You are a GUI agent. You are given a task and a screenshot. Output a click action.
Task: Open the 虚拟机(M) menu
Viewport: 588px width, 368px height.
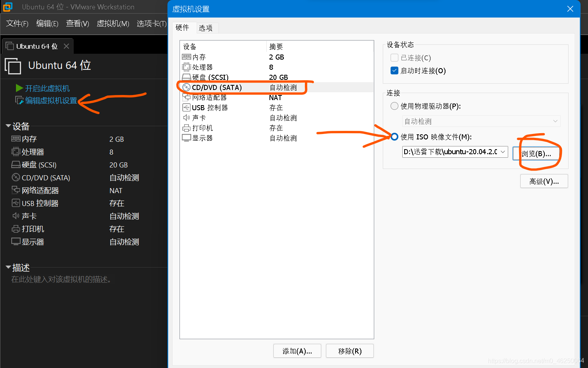pyautogui.click(x=113, y=23)
